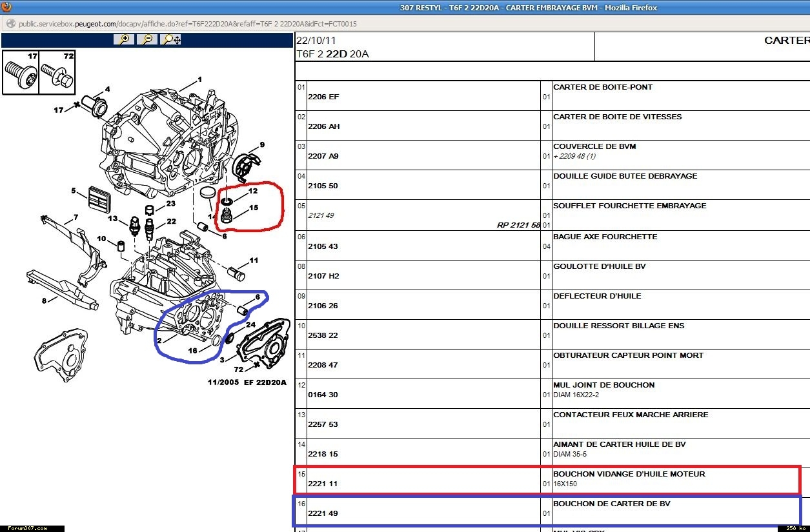Click the bolt 72 thumbnail image
The height and width of the screenshot is (532, 810).
(57, 72)
